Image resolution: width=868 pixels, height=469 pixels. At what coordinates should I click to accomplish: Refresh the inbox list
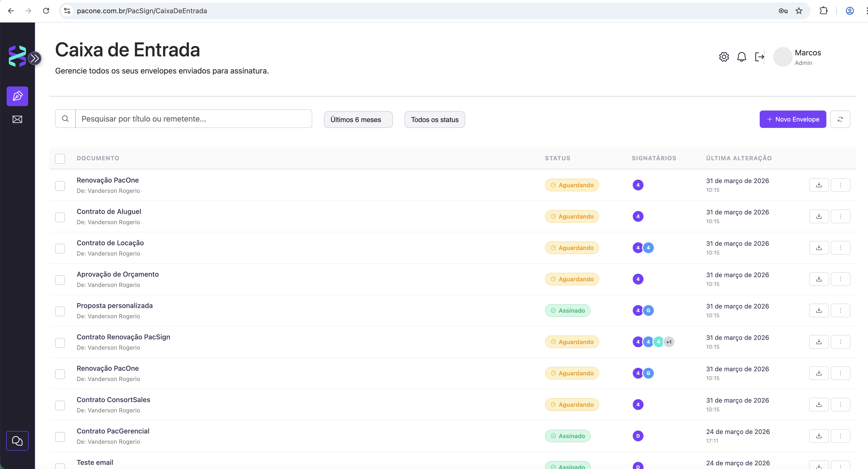pos(840,119)
